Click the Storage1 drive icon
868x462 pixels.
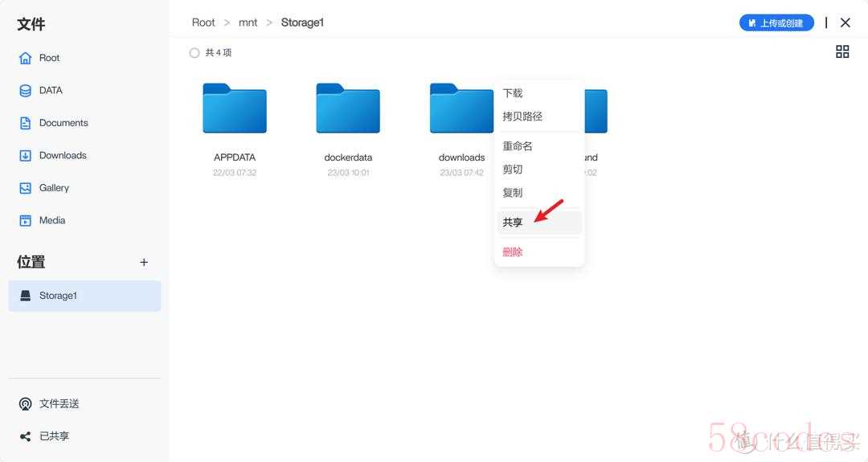26,296
